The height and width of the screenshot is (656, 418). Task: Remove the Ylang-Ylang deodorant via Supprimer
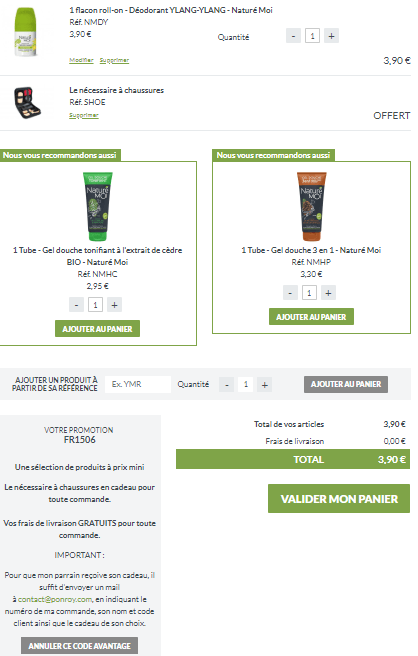pyautogui.click(x=114, y=60)
